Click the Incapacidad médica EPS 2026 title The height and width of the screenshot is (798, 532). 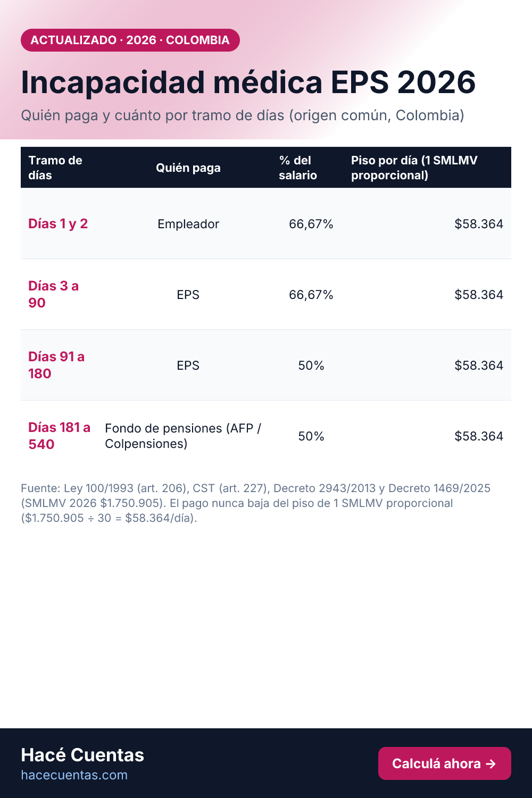pyautogui.click(x=248, y=82)
